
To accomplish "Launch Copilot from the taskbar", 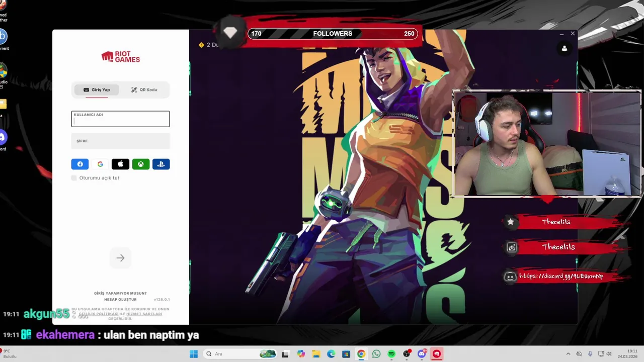I will click(301, 354).
